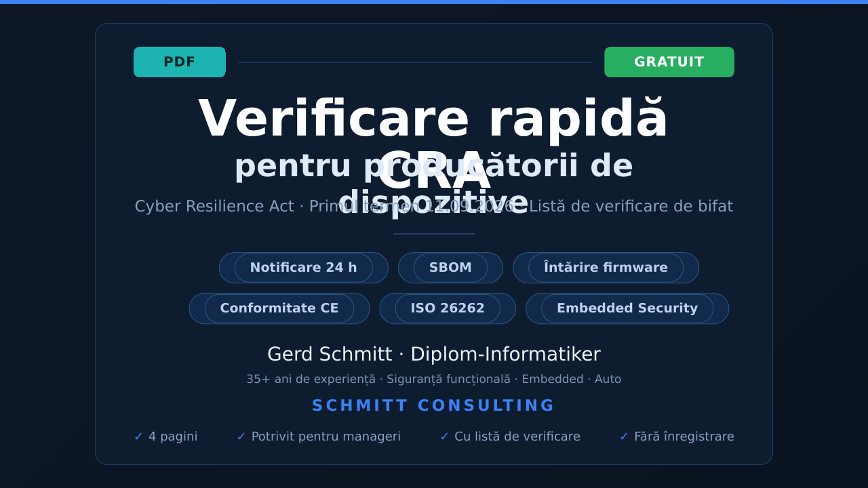Click the checkmark beside Potrivit pentru manageri
The image size is (868, 488).
click(241, 436)
